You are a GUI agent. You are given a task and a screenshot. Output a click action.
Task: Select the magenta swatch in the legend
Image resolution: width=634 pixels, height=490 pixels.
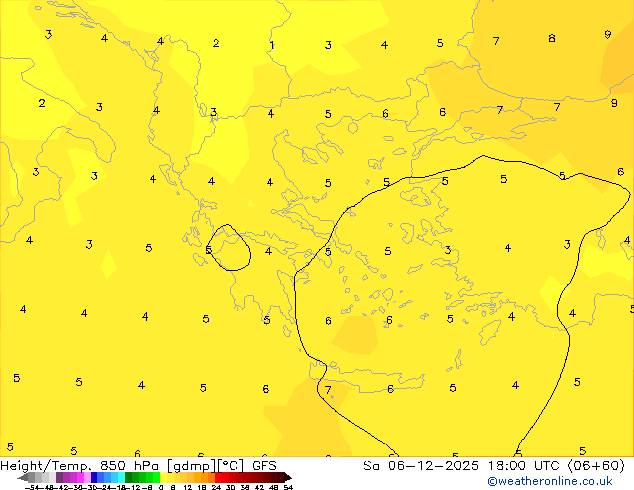pyautogui.click(x=80, y=477)
